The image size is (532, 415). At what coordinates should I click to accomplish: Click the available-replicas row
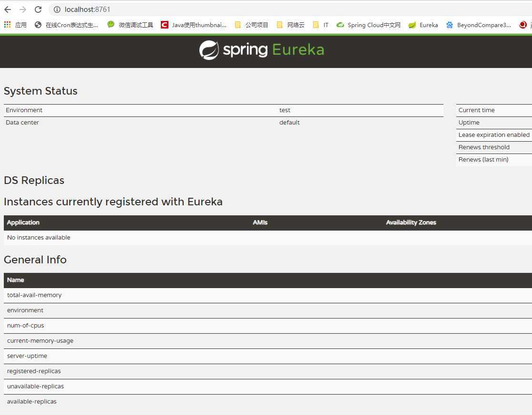(268, 402)
